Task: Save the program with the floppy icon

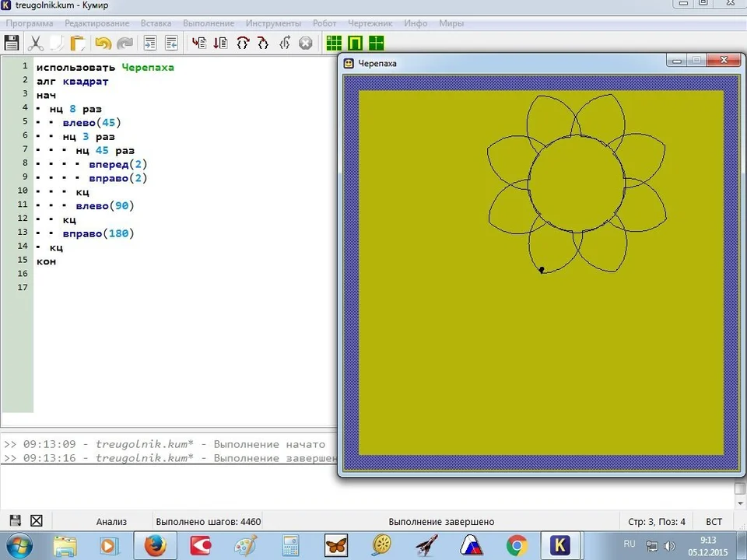Action: [x=12, y=44]
